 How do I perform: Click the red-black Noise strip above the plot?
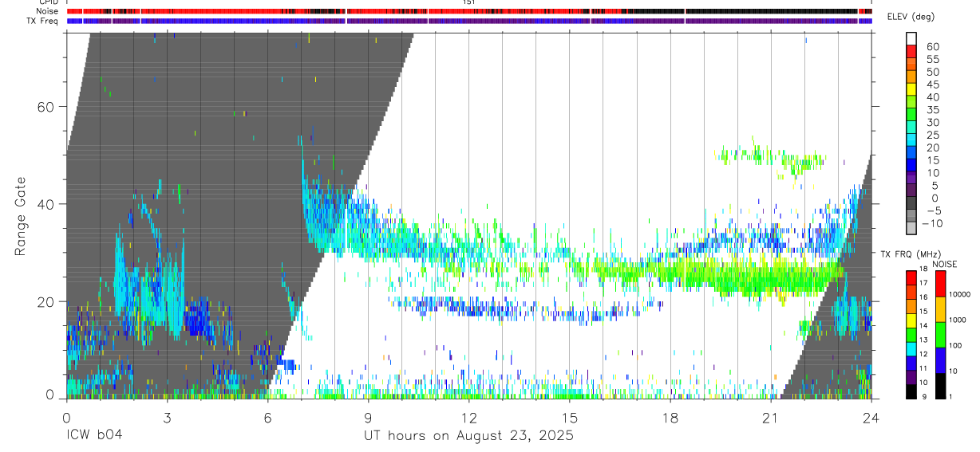[x=468, y=11]
